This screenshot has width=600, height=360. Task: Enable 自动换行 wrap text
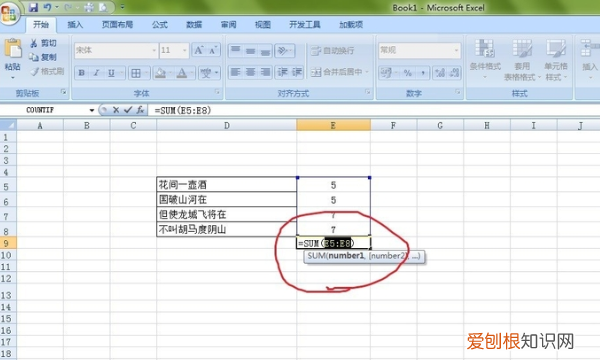click(333, 50)
